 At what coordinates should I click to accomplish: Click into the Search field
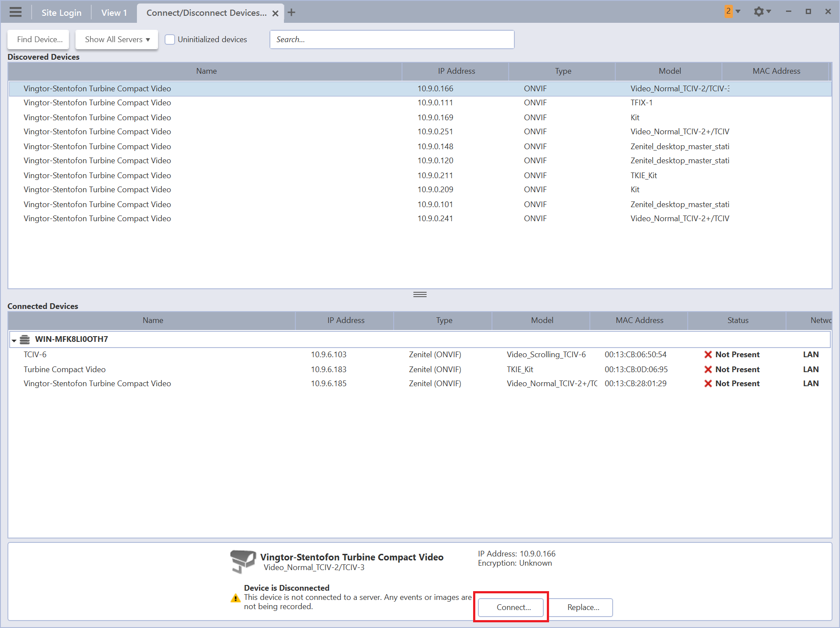391,39
